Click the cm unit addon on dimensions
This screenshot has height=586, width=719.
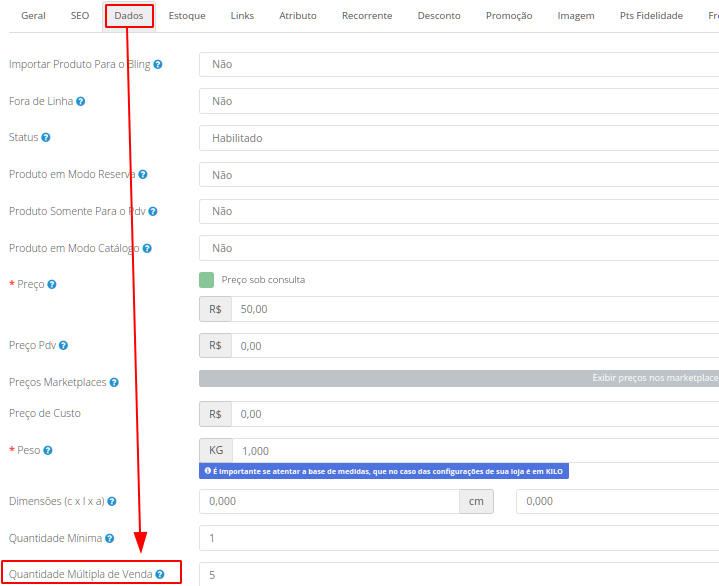point(476,501)
